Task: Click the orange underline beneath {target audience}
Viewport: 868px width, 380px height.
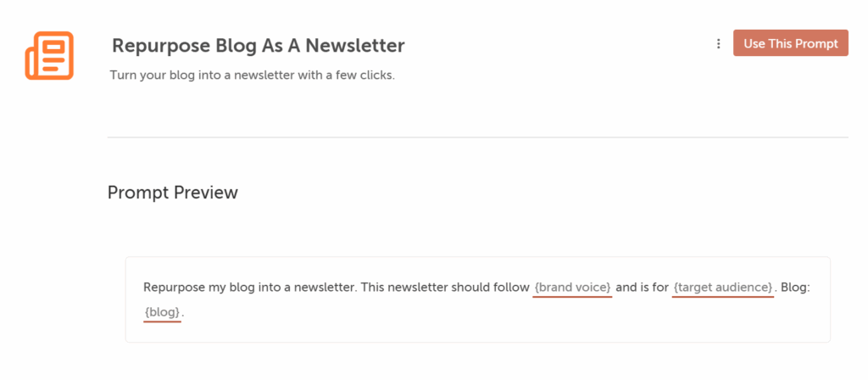Action: [723, 296]
